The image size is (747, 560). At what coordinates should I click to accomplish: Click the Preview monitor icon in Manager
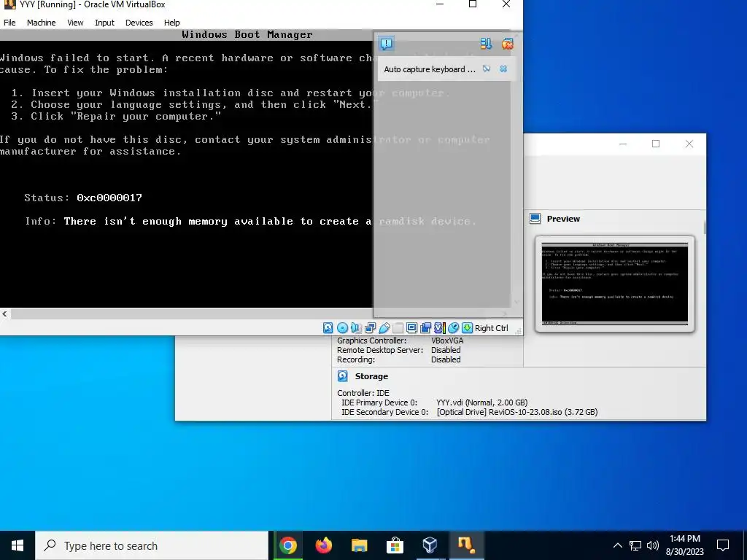pyautogui.click(x=535, y=219)
